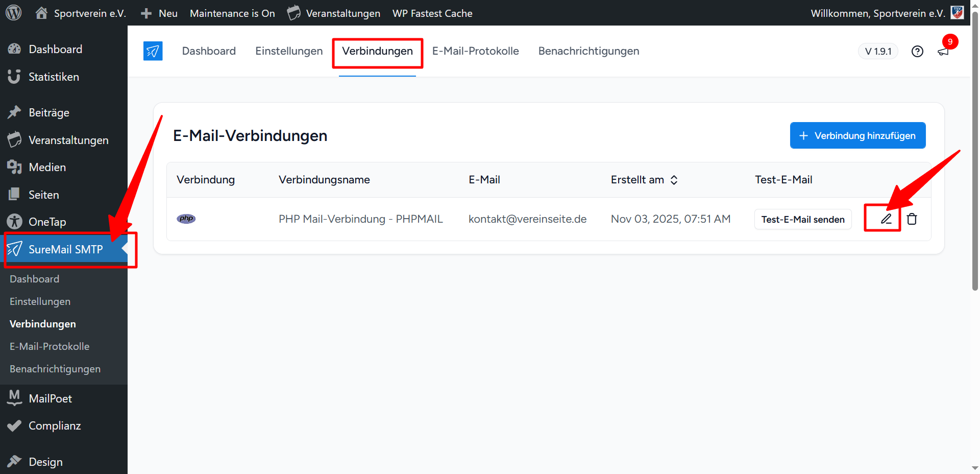Image resolution: width=980 pixels, height=474 pixels.
Task: Open the Sportverein e.V. home icon
Action: point(41,13)
